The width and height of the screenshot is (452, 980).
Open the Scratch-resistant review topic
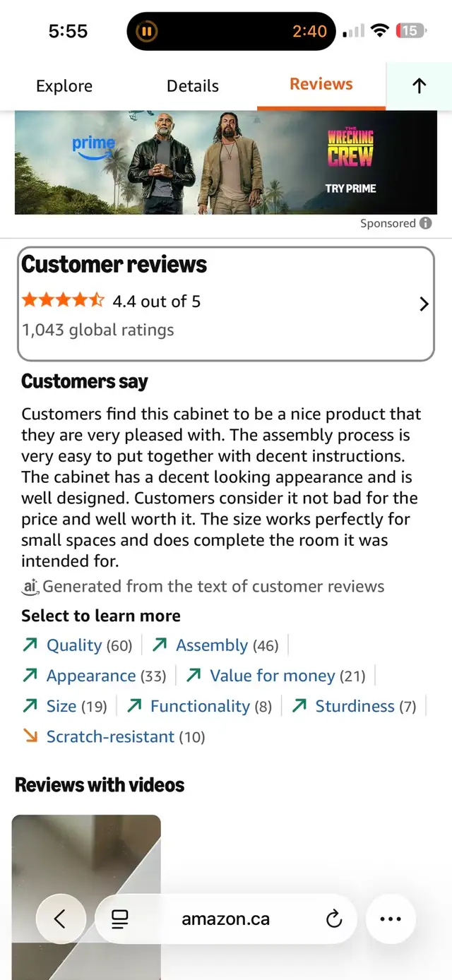click(110, 736)
